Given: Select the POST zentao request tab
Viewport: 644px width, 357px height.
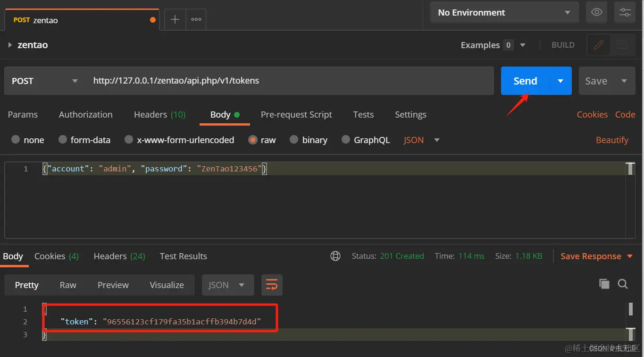Looking at the screenshot, I should [x=82, y=20].
